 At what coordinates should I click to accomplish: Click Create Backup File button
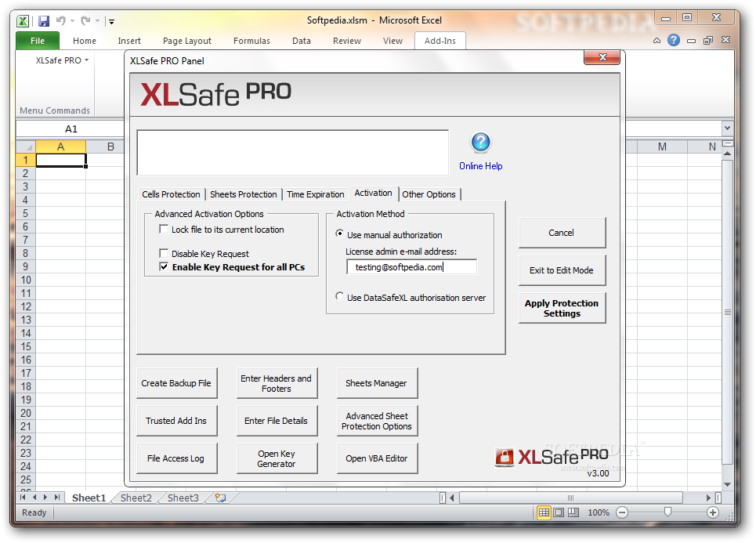coord(176,383)
